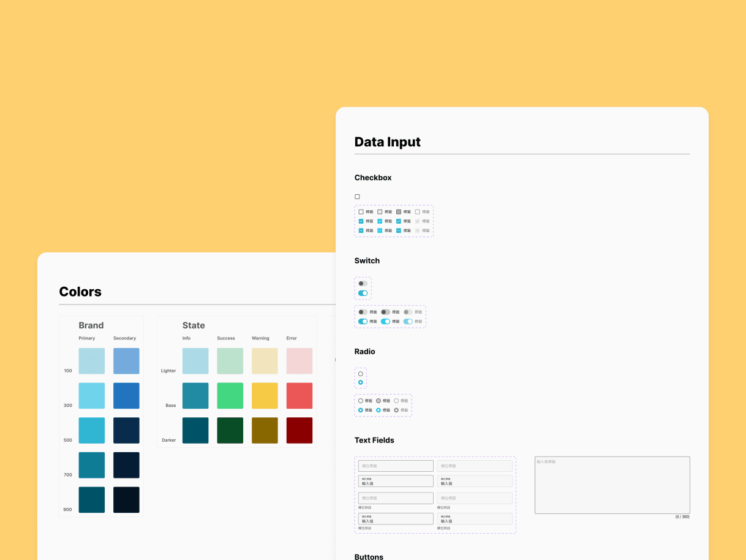Screen dimensions: 746x560
Task: Click the selected cyan radio button
Action: [x=360, y=381]
